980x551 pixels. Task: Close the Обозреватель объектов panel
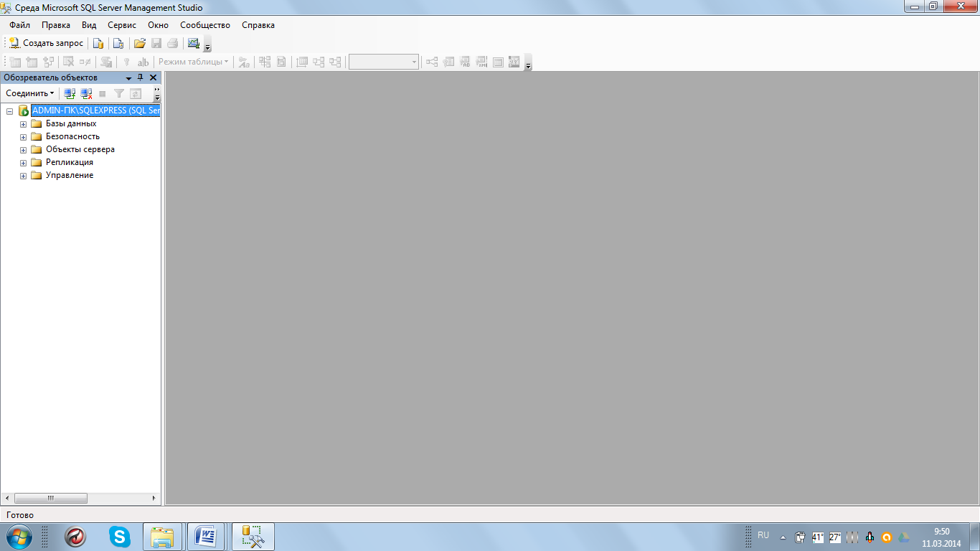click(x=153, y=77)
